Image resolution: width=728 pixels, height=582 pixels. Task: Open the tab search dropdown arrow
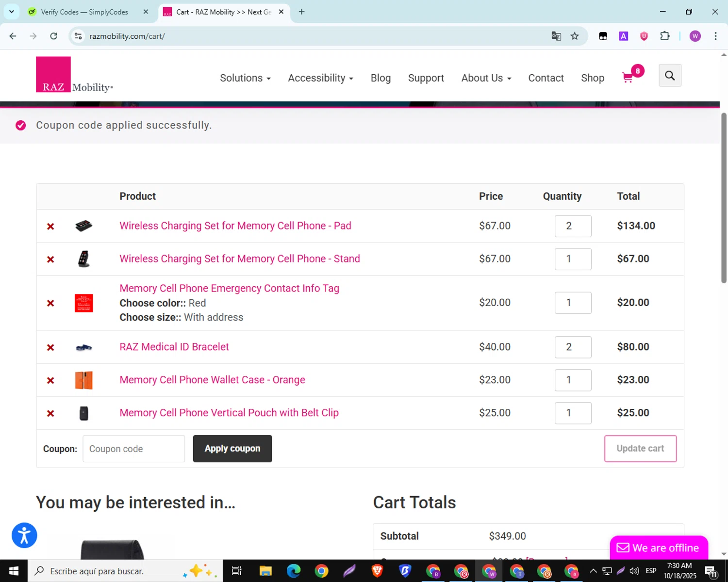[12, 12]
